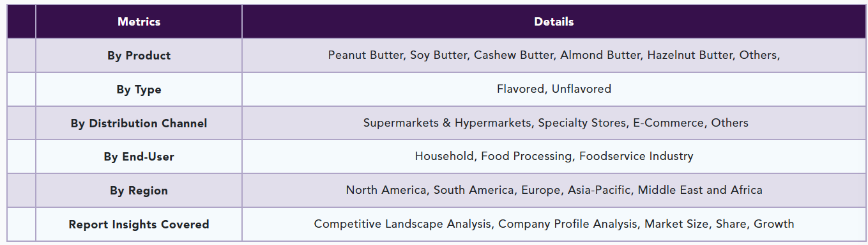Click the By Distribution Channel label
This screenshot has width=868, height=245.
pyautogui.click(x=139, y=123)
